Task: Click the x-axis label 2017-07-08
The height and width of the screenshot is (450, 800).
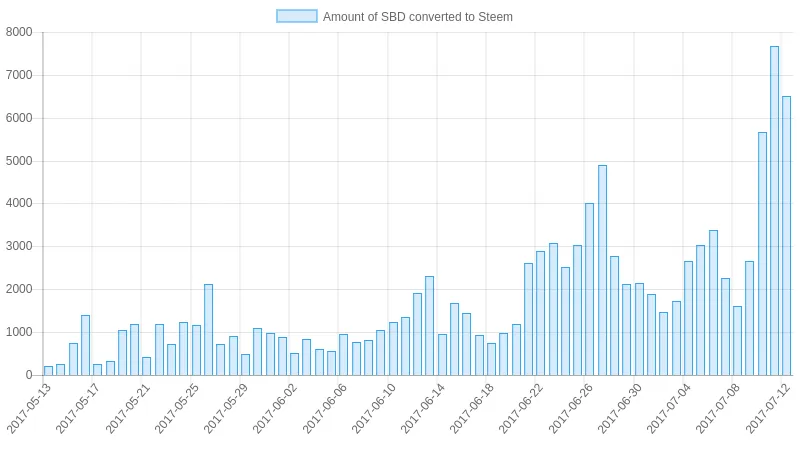Action: (x=718, y=409)
